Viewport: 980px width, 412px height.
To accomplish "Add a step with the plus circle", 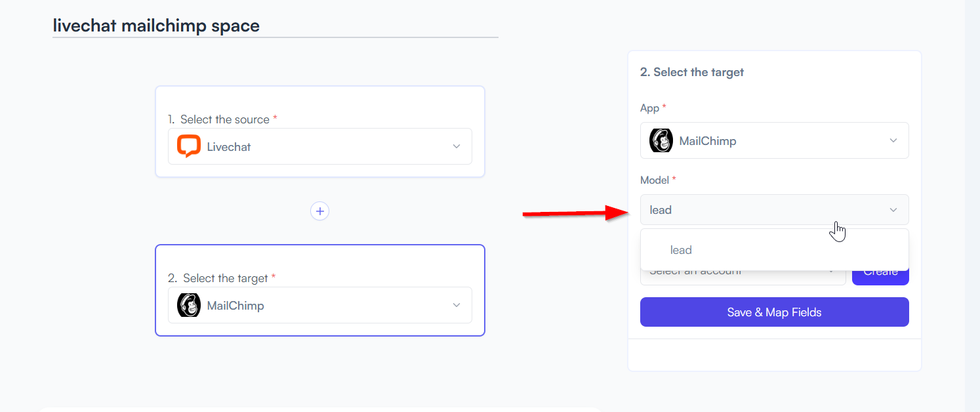I will pos(319,211).
